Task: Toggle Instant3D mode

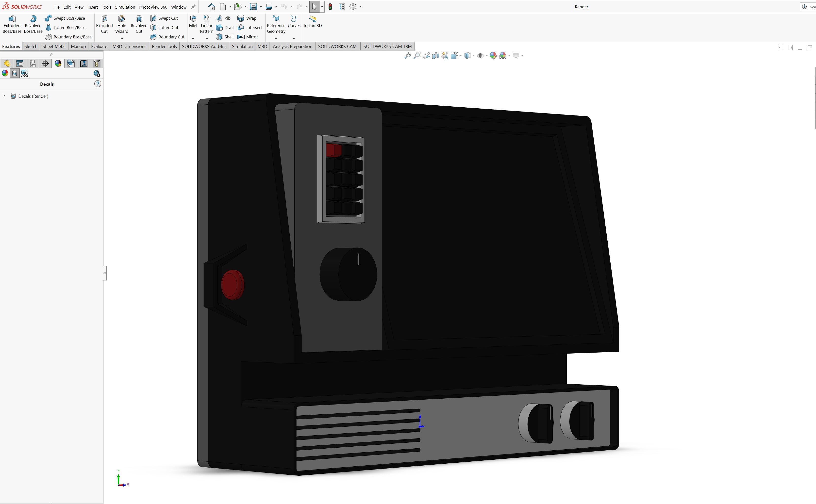Action: point(313,21)
